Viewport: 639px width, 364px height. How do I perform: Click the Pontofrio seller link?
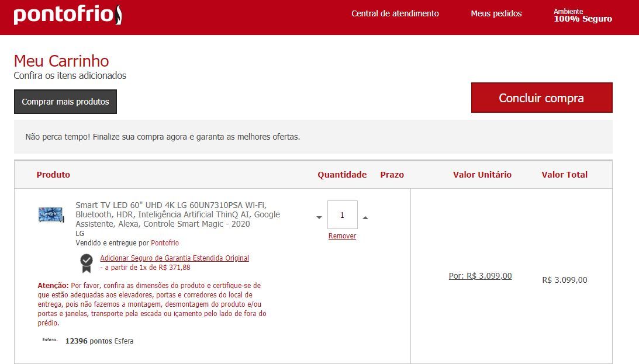pos(165,242)
